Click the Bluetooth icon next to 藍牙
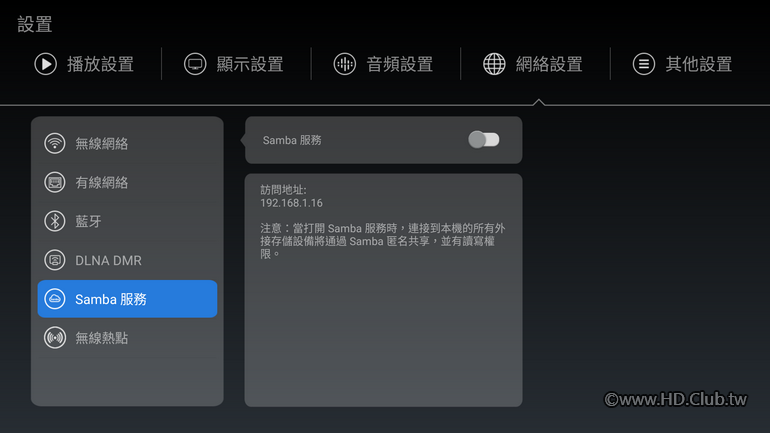The image size is (770, 433). [x=55, y=221]
